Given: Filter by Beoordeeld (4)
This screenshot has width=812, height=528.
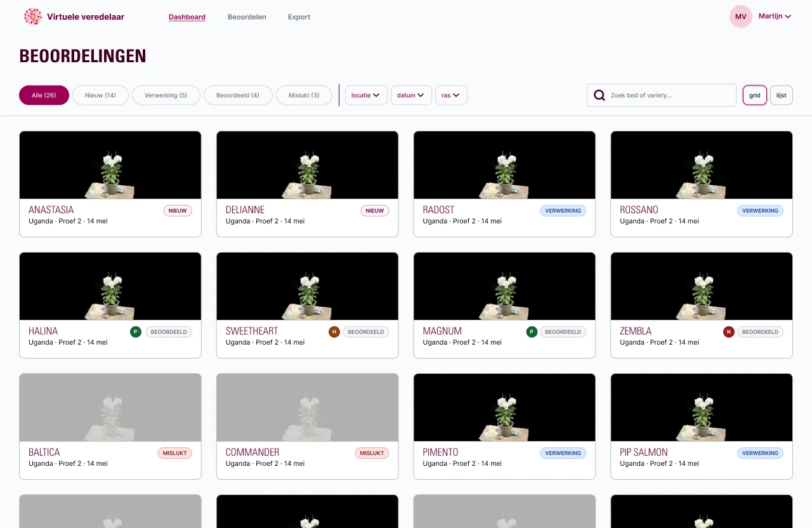Looking at the screenshot, I should click(x=238, y=95).
